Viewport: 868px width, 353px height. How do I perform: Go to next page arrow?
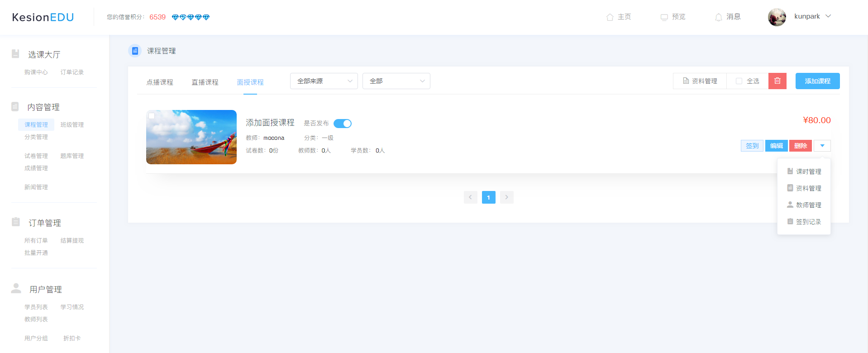click(507, 197)
